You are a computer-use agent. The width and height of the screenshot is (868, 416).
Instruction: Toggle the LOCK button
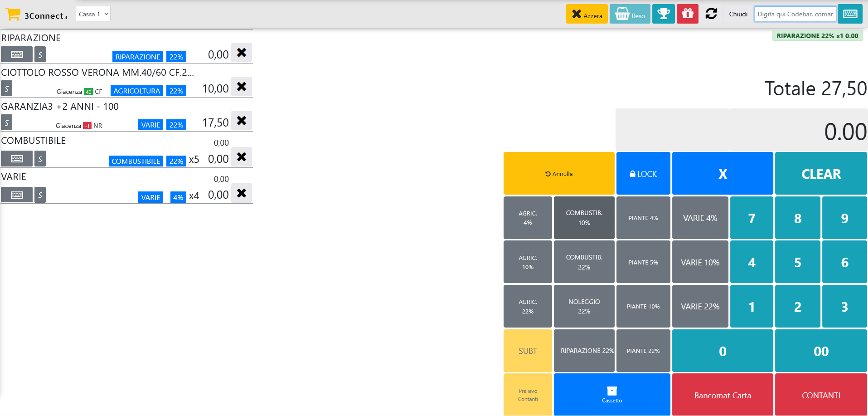[643, 174]
